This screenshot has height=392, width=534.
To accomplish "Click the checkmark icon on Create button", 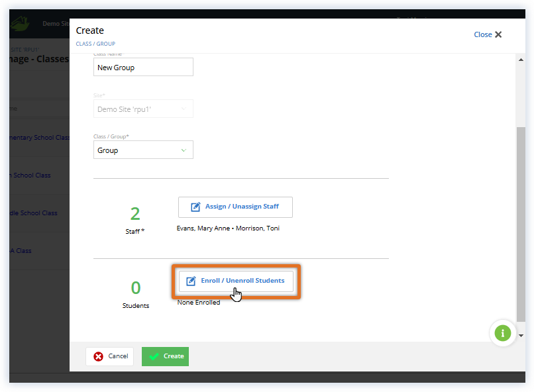I will [x=154, y=356].
